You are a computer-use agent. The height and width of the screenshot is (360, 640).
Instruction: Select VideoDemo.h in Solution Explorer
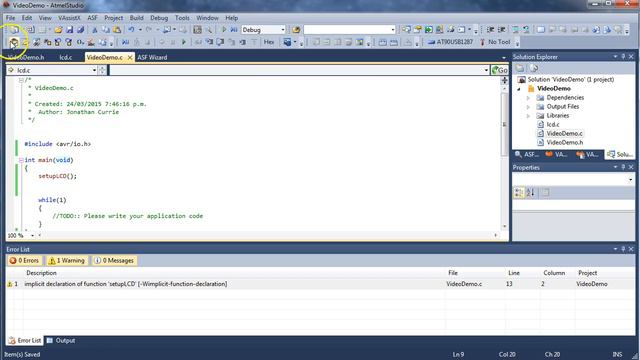564,142
